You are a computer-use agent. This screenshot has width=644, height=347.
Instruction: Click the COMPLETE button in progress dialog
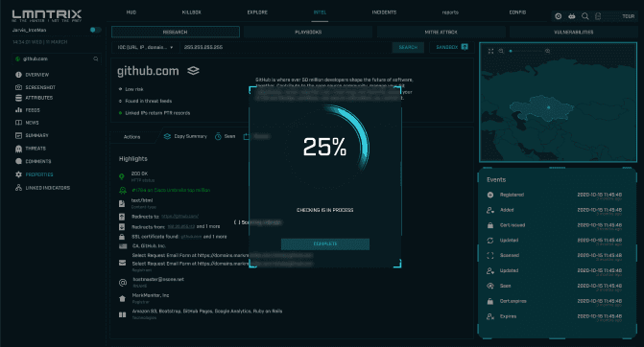(x=324, y=244)
